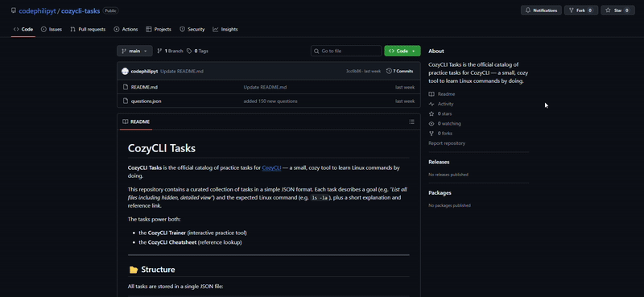
Task: View the 0 Tags link
Action: (197, 51)
